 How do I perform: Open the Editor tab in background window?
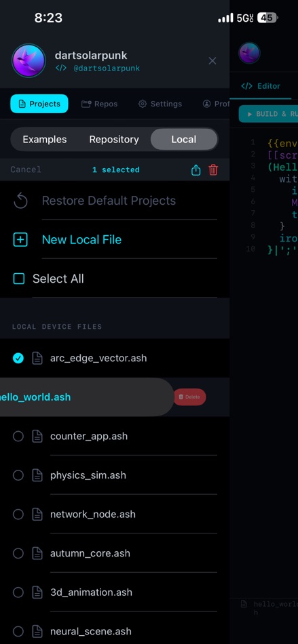coord(261,86)
